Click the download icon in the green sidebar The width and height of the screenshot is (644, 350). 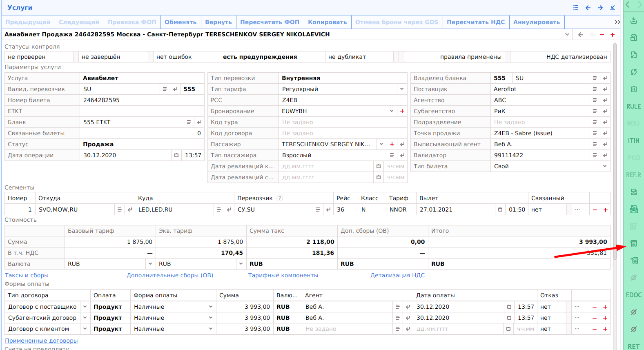pos(633,20)
